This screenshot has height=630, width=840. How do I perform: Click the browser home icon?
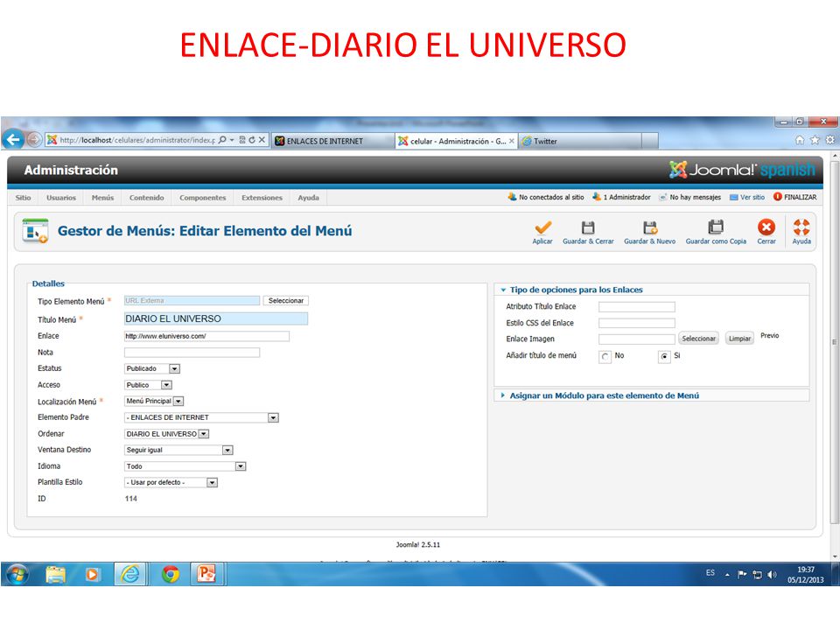click(x=799, y=140)
